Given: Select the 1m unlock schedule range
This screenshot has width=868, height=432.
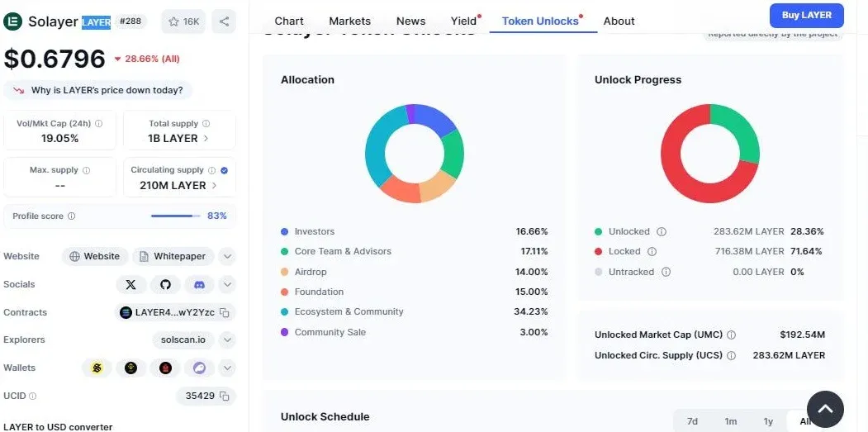Looking at the screenshot, I should [731, 421].
